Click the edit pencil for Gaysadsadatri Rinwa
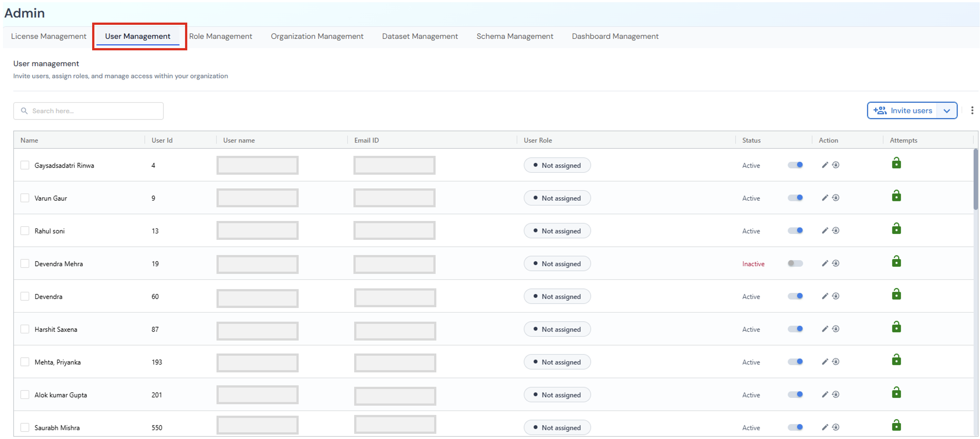The width and height of the screenshot is (980, 439). (x=825, y=165)
